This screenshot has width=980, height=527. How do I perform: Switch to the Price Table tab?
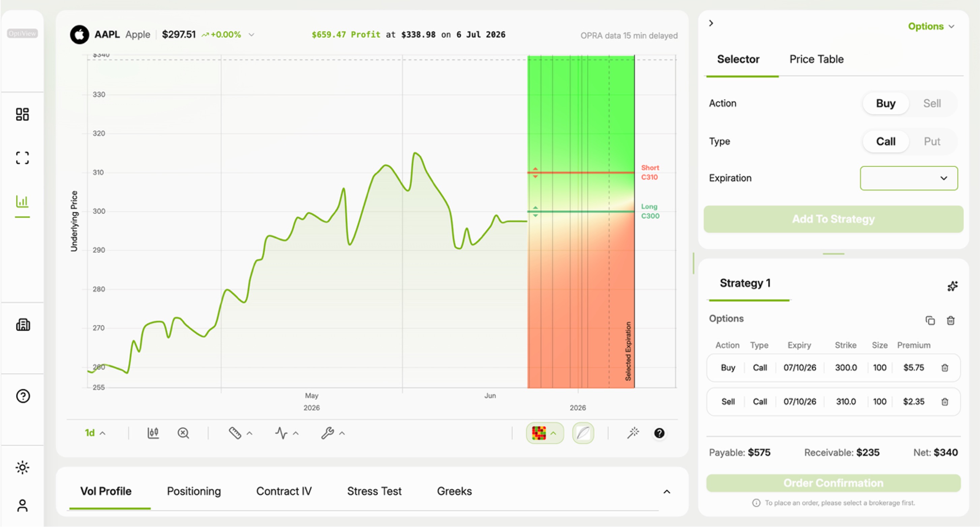pos(817,59)
